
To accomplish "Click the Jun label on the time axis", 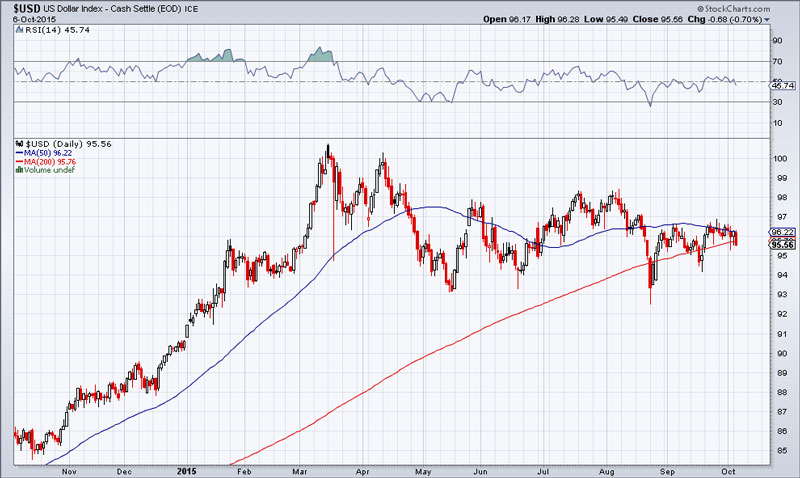I will point(481,472).
